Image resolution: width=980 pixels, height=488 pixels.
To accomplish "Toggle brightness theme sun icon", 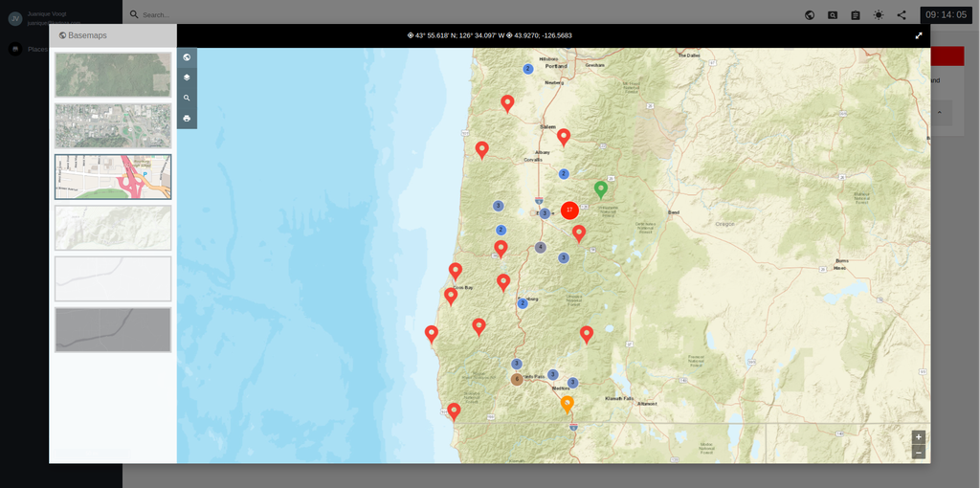I will 879,15.
